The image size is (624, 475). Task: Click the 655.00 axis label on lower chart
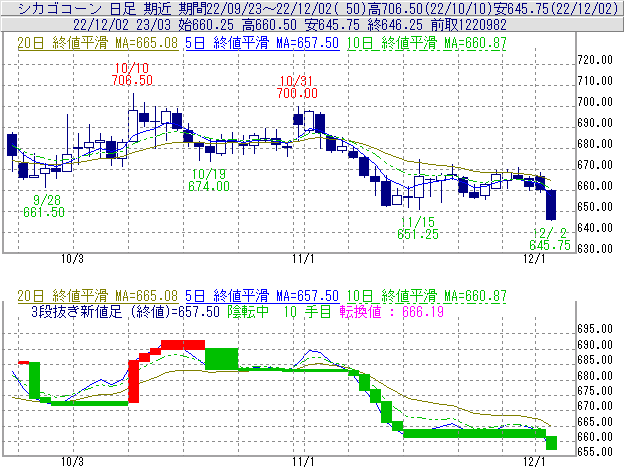point(595,452)
